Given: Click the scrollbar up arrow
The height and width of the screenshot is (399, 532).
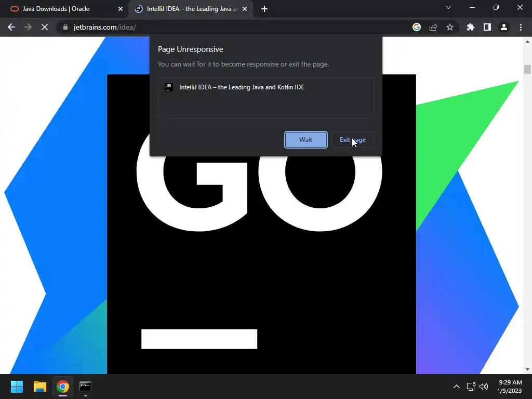Looking at the screenshot, I should (527, 42).
